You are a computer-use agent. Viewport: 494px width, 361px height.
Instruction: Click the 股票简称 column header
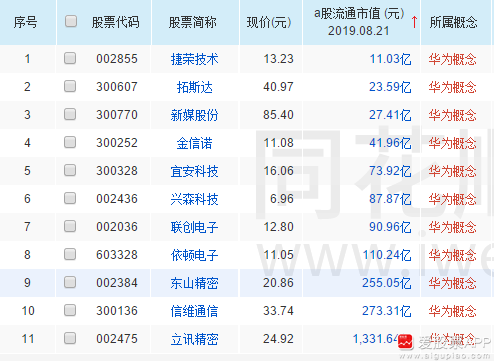click(x=192, y=22)
